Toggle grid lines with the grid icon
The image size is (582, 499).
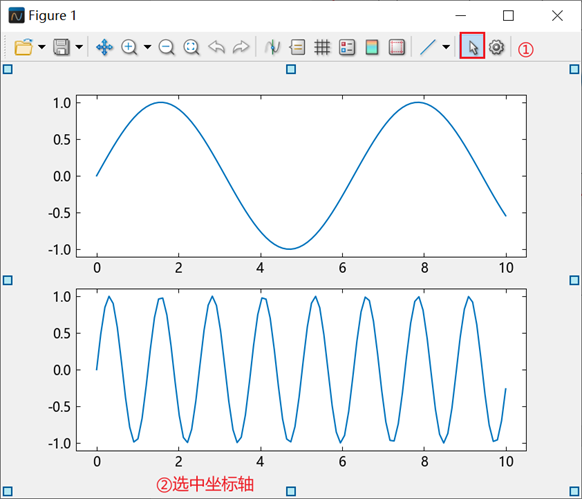tap(322, 48)
